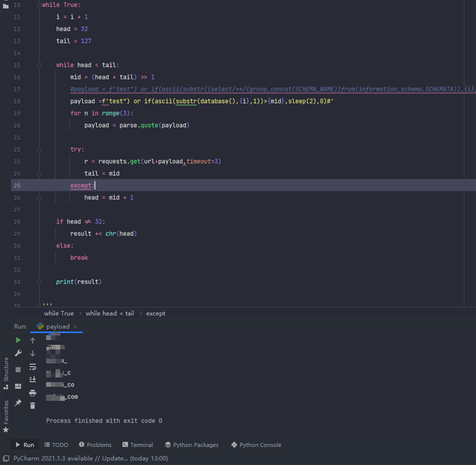The image size is (476, 465).
Task: Click 'parse.quote(payload)' call on line 20
Action: 154,125
